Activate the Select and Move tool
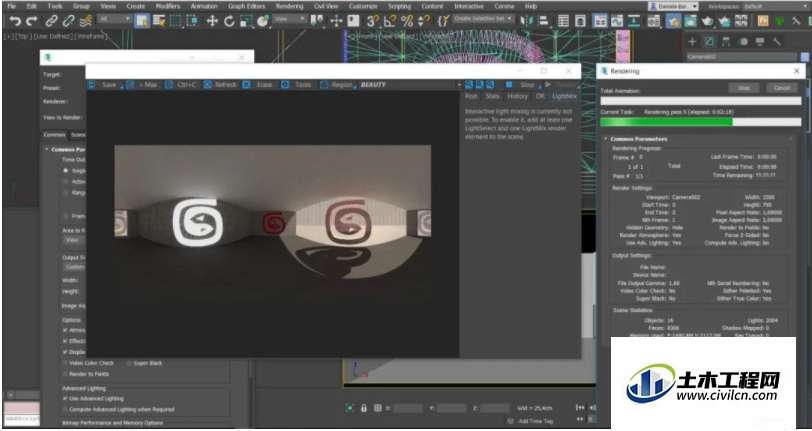Image resolution: width=812 pixels, height=431 pixels. [212, 21]
